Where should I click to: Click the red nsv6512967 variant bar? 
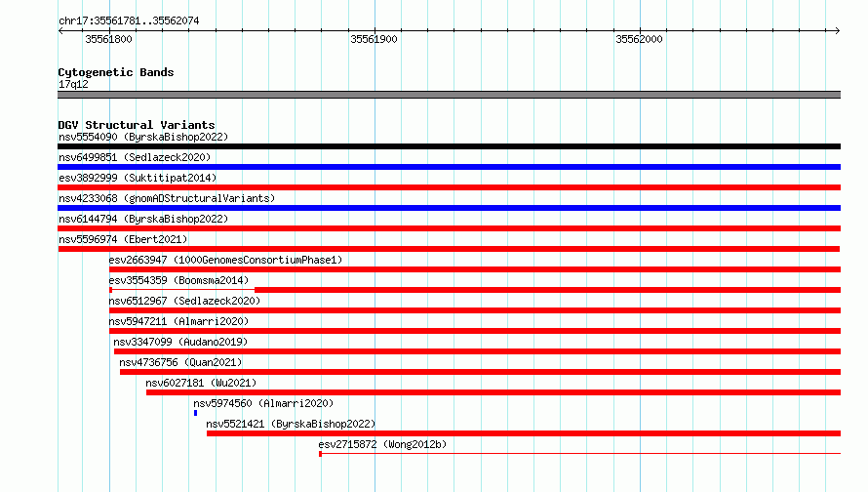click(x=475, y=310)
